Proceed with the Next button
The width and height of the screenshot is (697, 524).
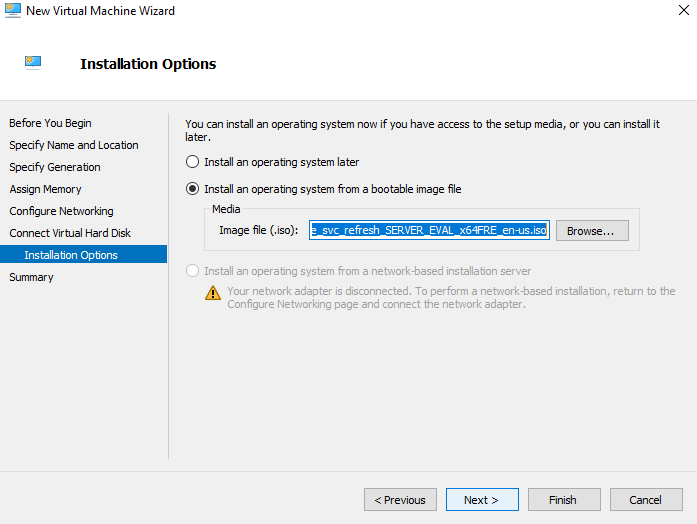[482, 500]
